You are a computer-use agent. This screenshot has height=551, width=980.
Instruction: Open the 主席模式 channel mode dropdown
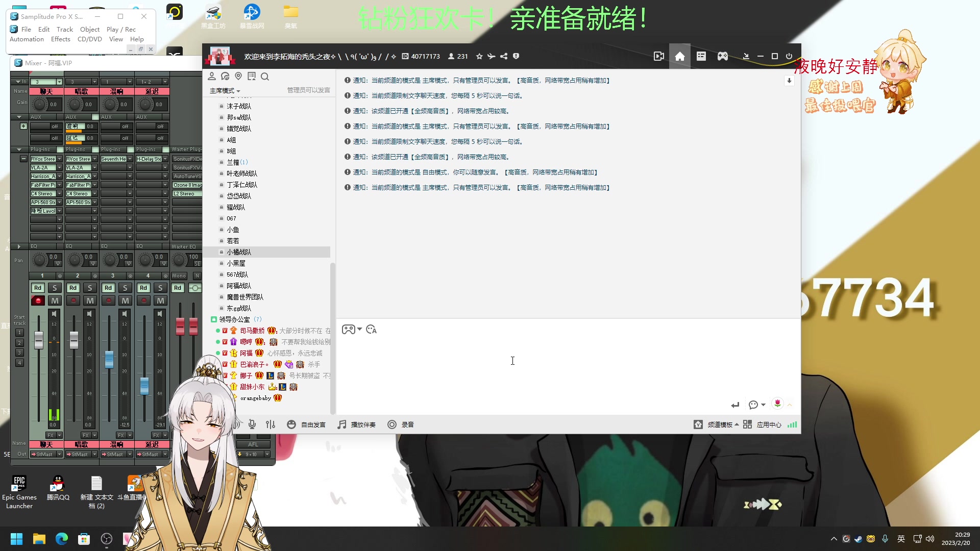click(225, 90)
